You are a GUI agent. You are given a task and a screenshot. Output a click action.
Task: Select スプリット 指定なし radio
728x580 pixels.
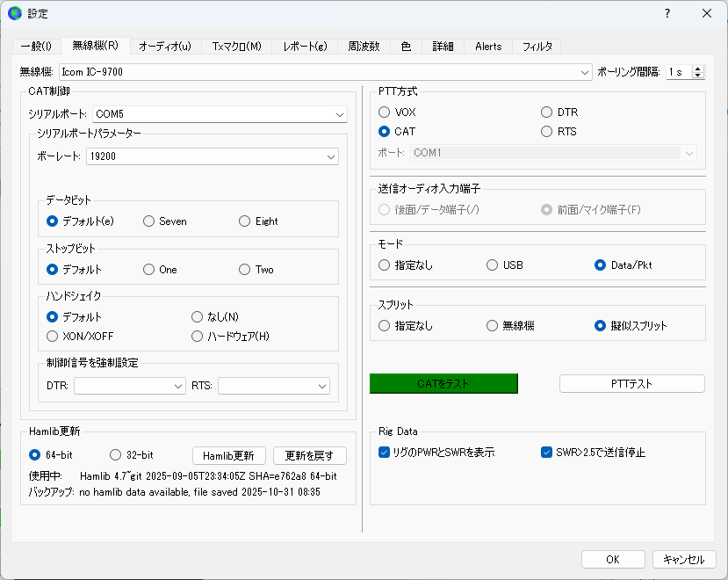(x=406, y=326)
